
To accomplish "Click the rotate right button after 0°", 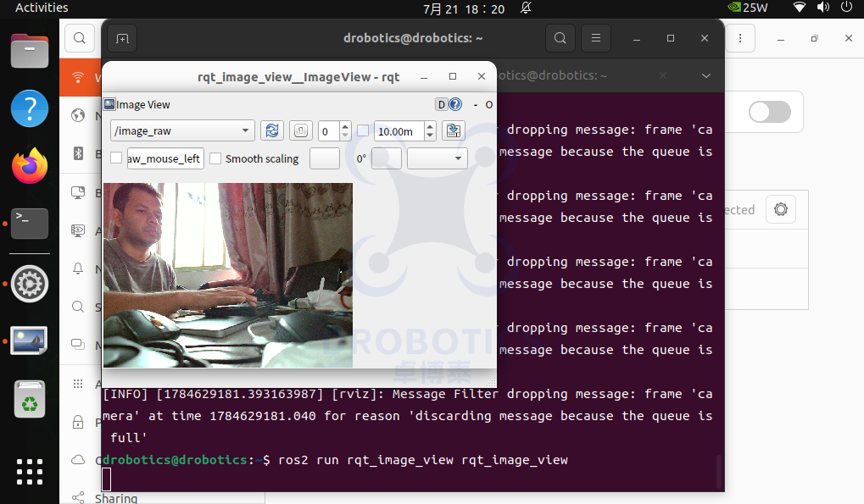I will coord(387,158).
